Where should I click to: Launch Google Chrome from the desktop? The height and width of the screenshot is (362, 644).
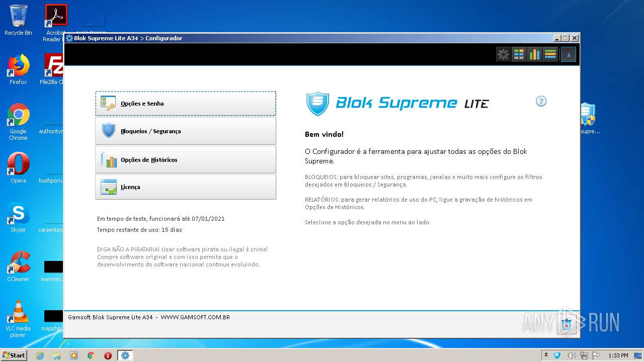18,122
